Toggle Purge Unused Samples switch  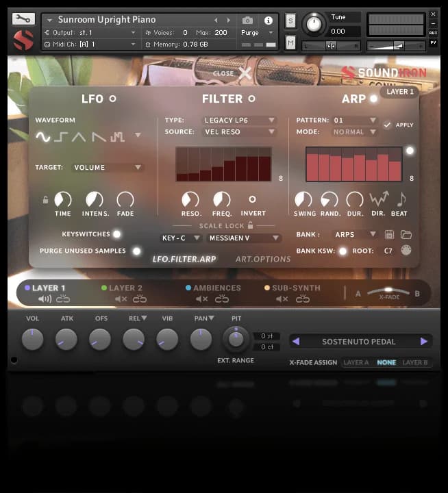click(136, 251)
